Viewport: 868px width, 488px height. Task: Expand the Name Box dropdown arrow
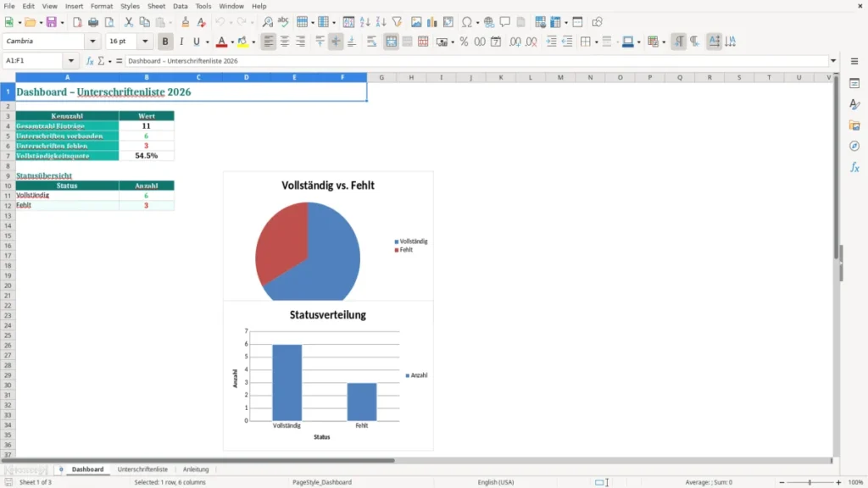[x=71, y=61]
